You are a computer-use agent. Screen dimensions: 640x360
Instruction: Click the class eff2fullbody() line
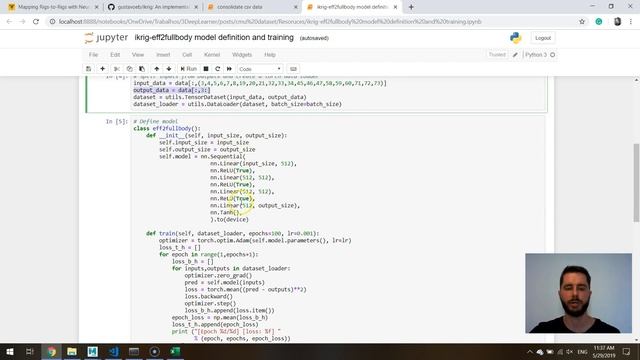(167, 129)
